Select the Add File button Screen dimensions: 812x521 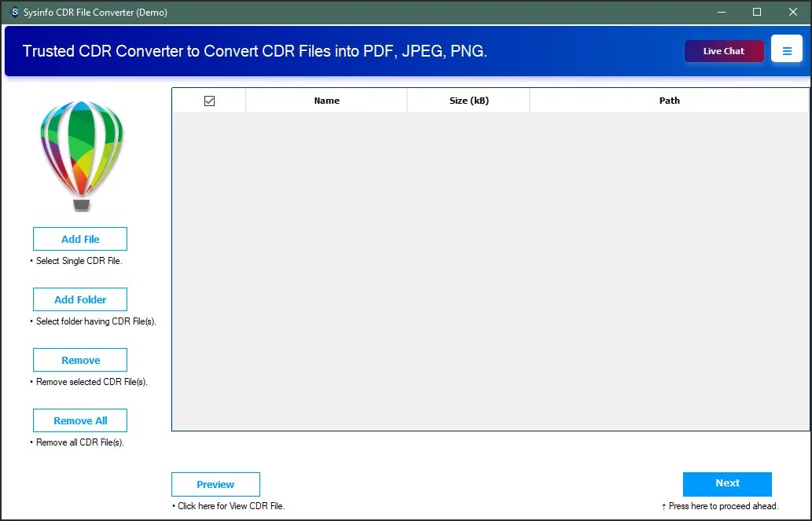pyautogui.click(x=79, y=239)
